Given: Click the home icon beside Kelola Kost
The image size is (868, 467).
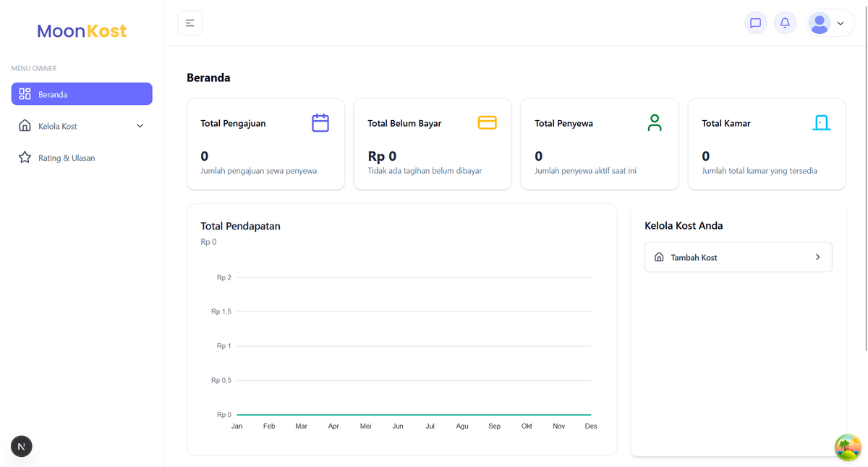Looking at the screenshot, I should [26, 125].
